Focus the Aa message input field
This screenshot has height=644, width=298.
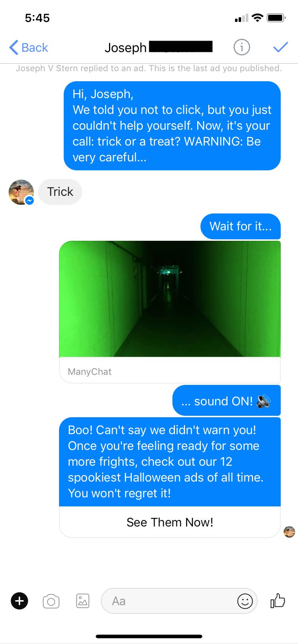click(179, 601)
